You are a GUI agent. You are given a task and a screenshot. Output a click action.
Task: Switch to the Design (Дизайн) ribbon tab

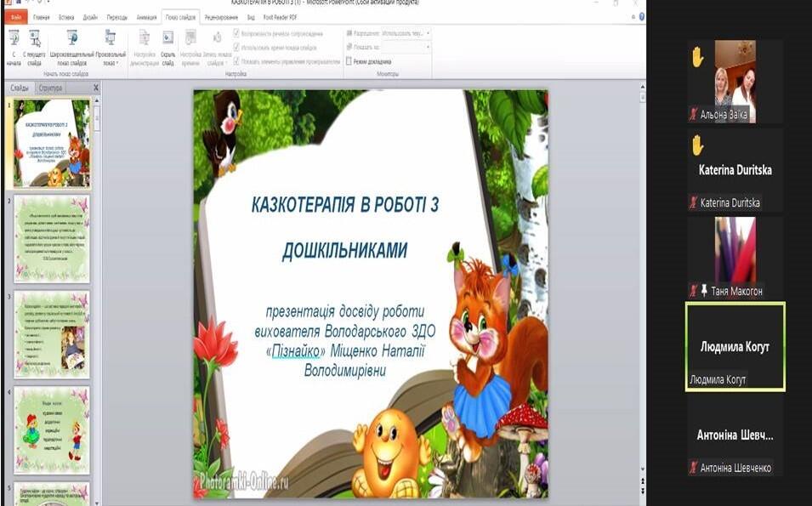coord(90,17)
